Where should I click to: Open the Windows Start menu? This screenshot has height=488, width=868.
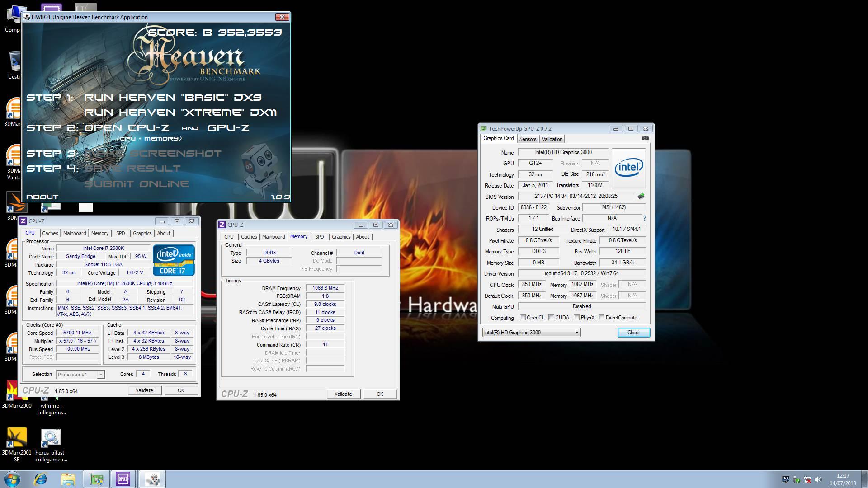point(12,479)
